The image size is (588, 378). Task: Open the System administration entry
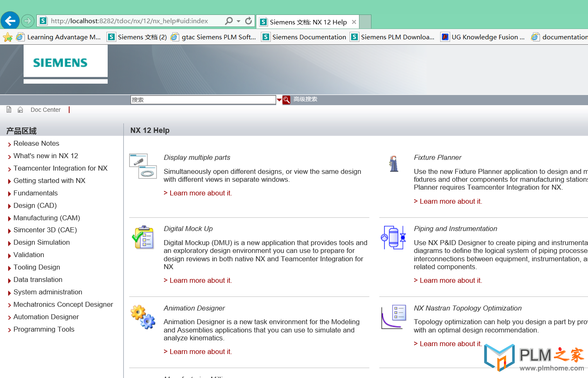tap(48, 292)
